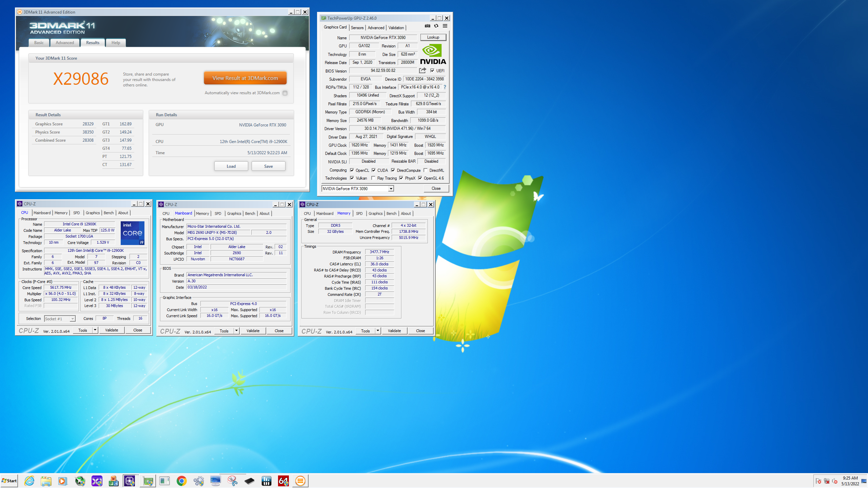Expand Tools arrow in CPU-Z Memory window
The height and width of the screenshot is (488, 868).
coord(378,331)
